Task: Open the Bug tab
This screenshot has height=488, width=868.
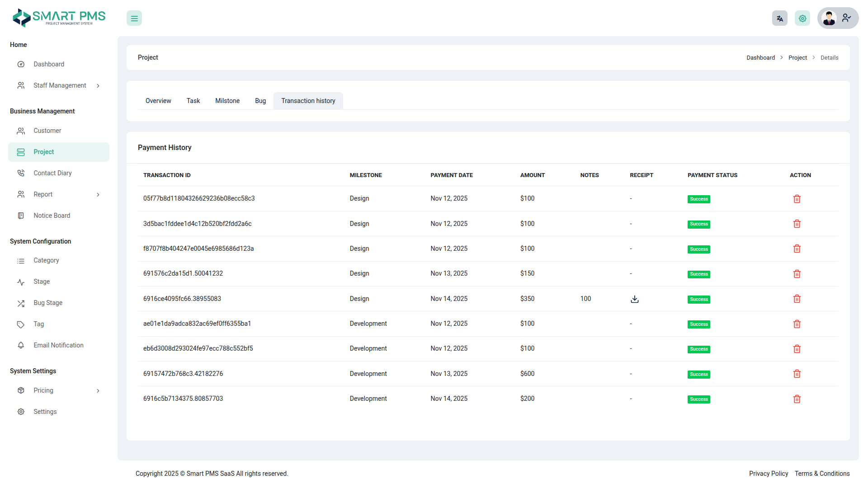Action: [260, 101]
